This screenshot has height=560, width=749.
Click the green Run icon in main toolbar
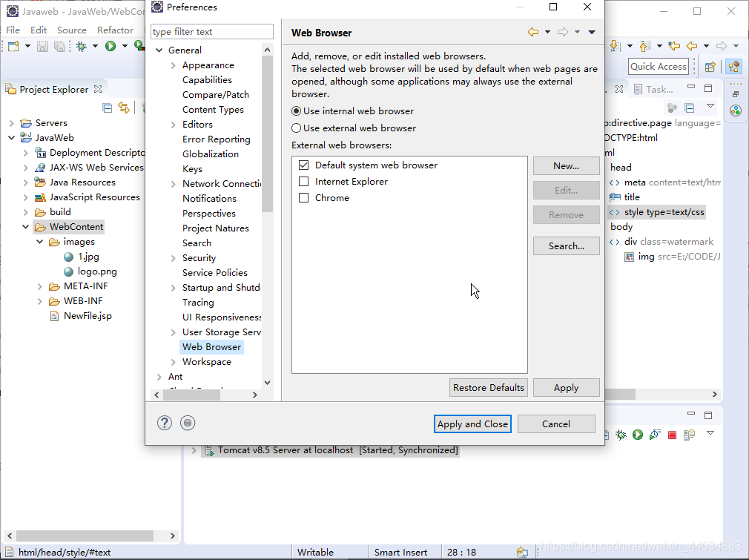click(110, 46)
